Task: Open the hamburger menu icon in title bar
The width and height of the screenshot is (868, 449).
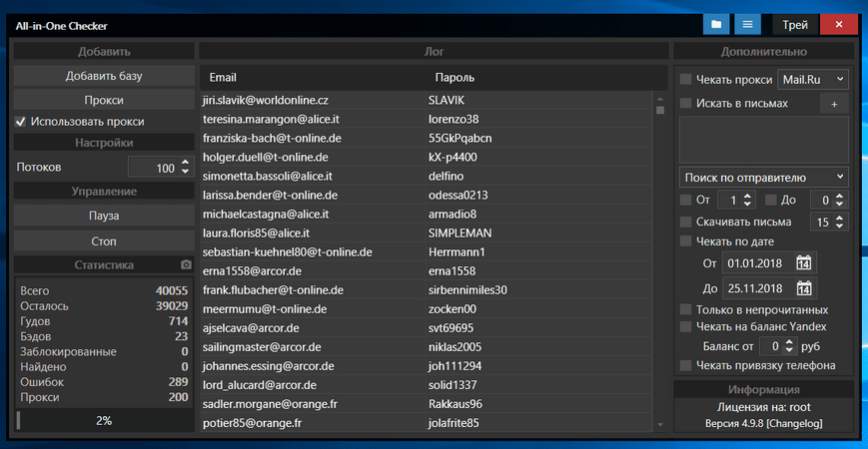Action: tap(746, 25)
